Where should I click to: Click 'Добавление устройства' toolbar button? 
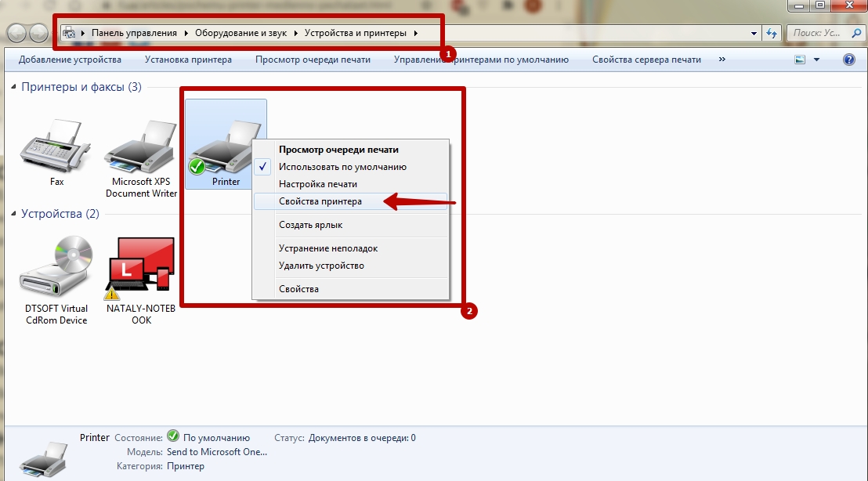70,60
